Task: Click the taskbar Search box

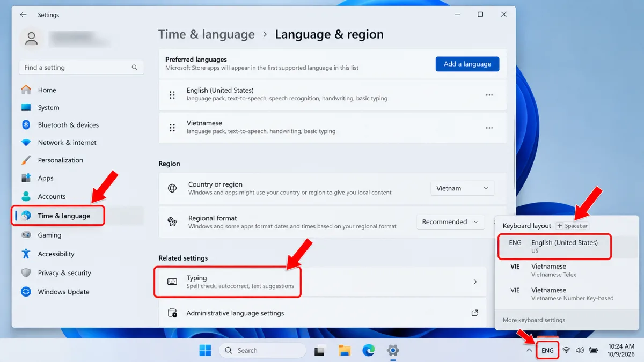Action: [x=262, y=350]
